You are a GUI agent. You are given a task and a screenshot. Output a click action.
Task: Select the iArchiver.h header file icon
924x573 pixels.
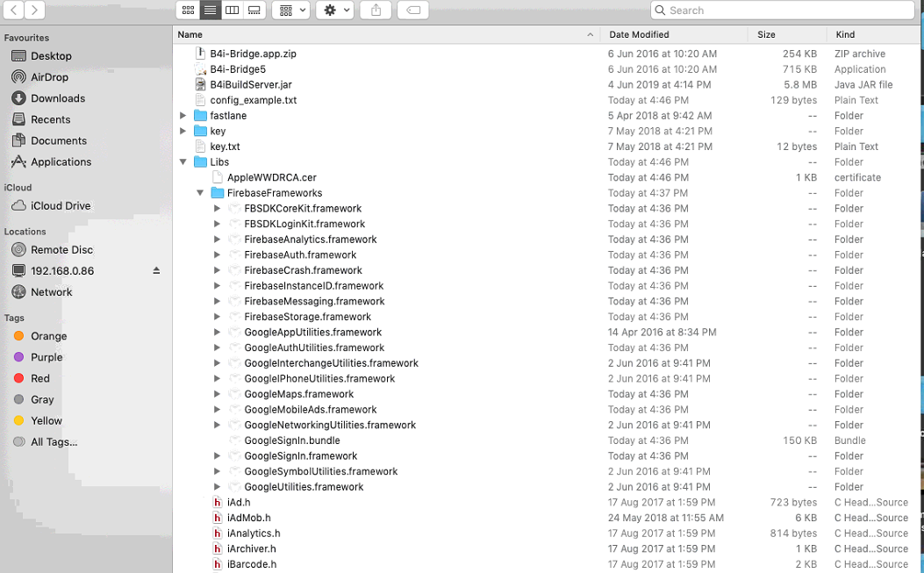pyautogui.click(x=218, y=548)
